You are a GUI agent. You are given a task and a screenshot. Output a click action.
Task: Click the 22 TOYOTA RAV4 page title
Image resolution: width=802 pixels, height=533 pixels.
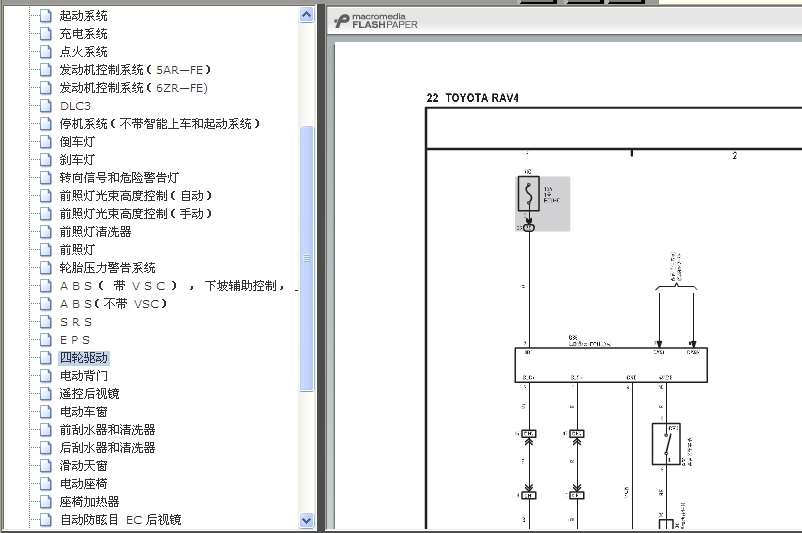point(472,98)
